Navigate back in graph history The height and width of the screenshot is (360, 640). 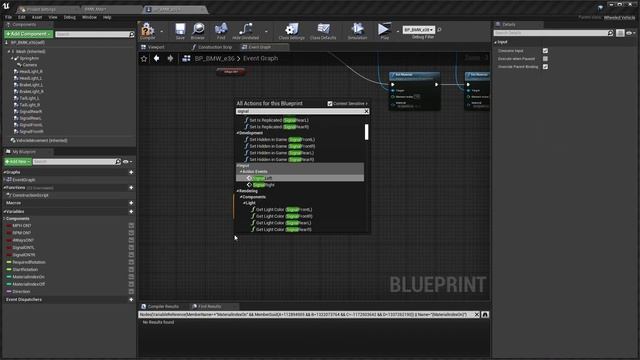[x=156, y=59]
